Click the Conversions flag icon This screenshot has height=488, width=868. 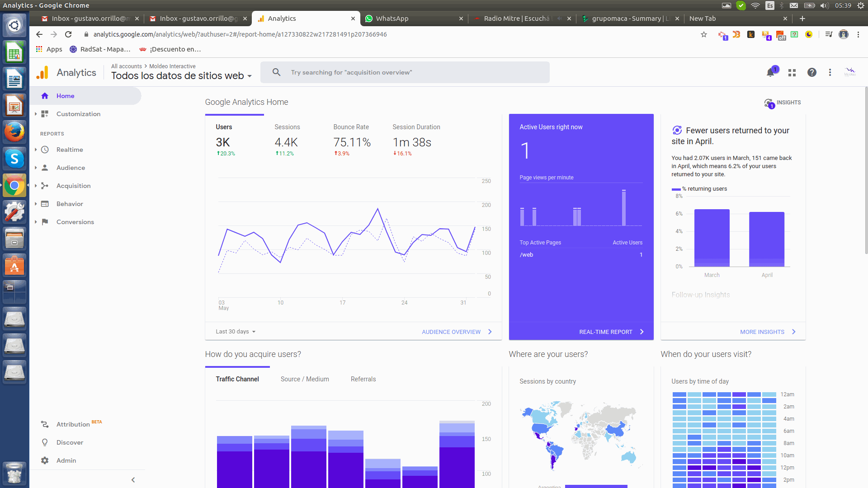[x=45, y=222]
